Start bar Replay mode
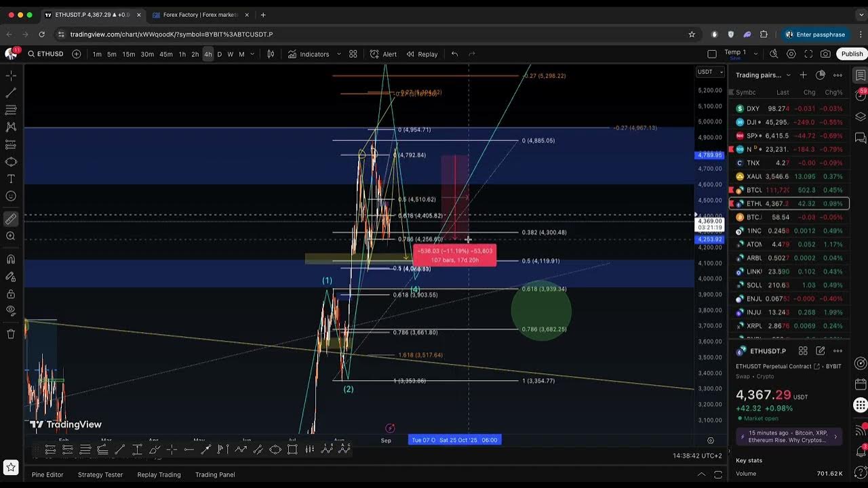868x488 pixels. click(x=422, y=54)
